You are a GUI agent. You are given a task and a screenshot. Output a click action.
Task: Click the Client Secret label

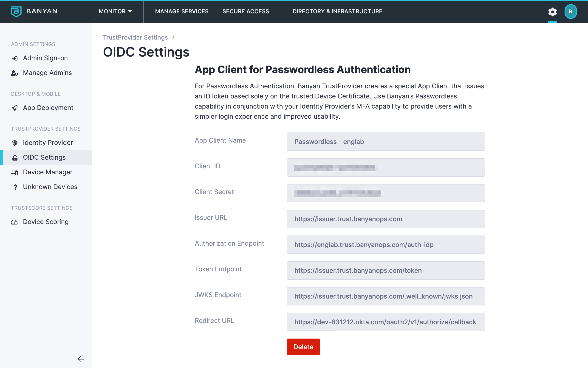tap(214, 192)
